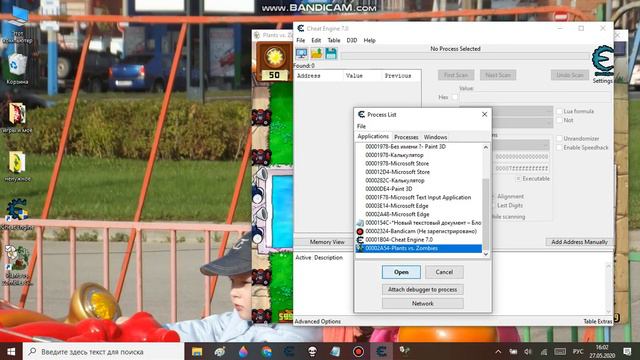Toggle the Executable checkbox
Viewport: 640px width, 360px height.
click(518, 179)
